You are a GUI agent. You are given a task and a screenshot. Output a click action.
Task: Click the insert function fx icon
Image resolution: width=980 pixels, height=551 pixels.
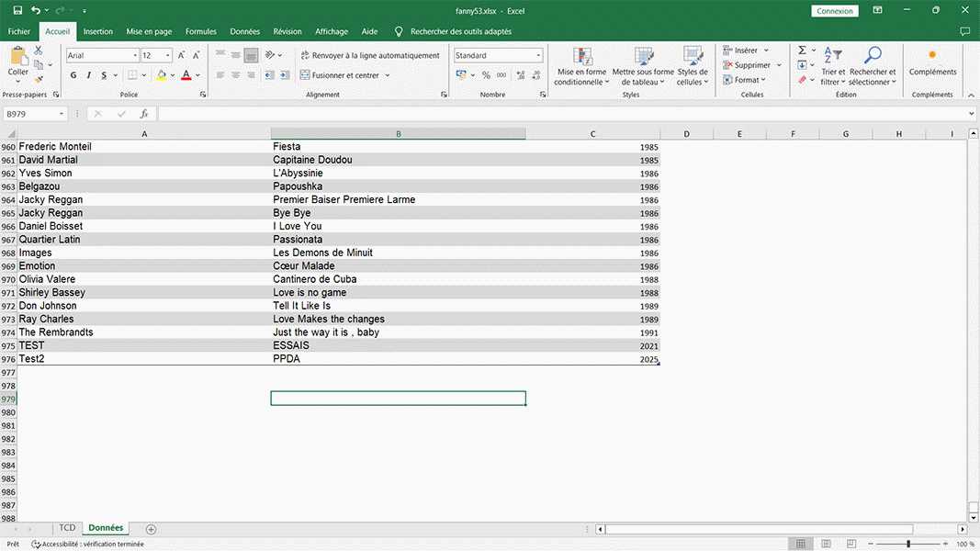(144, 114)
